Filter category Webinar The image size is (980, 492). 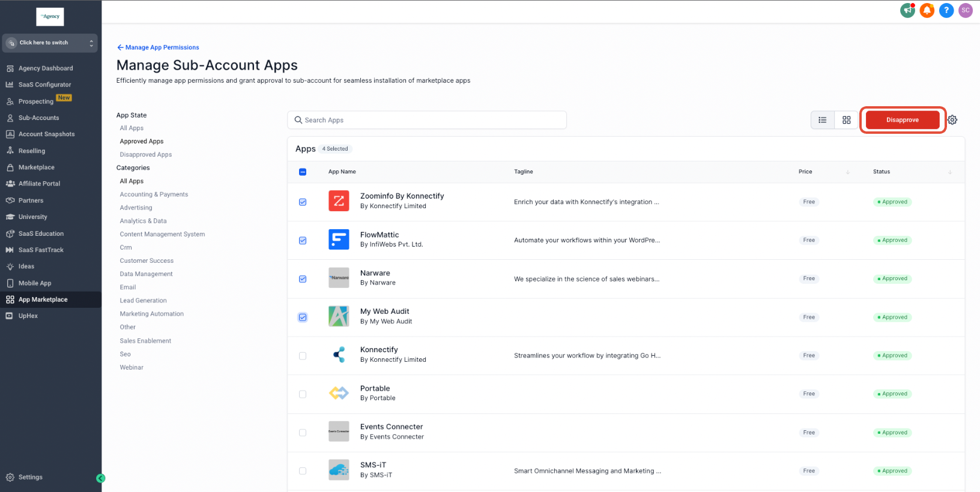click(132, 367)
